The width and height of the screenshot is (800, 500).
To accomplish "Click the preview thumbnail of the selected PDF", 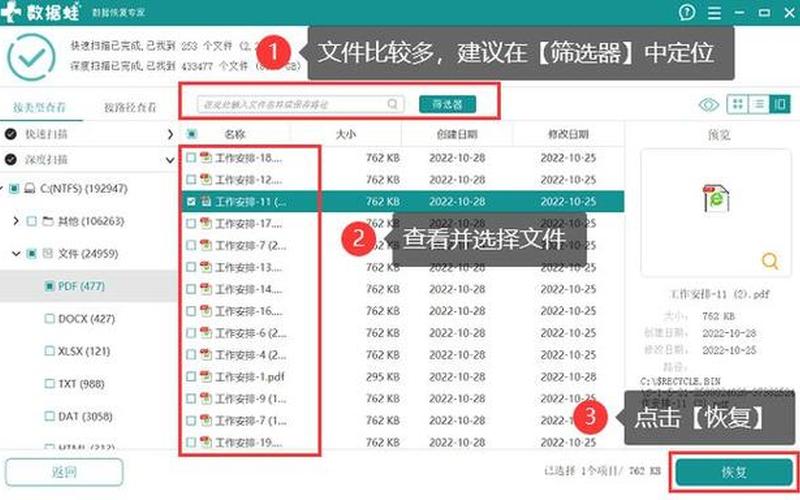I will point(716,198).
